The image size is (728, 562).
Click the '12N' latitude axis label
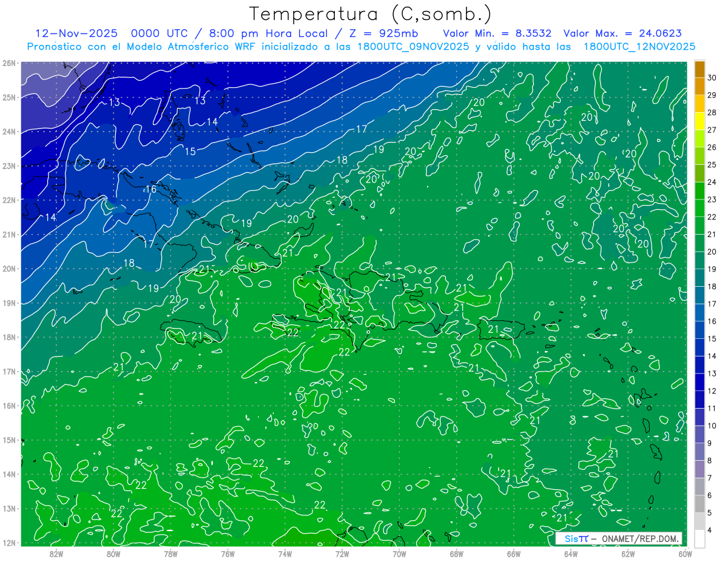[10, 543]
